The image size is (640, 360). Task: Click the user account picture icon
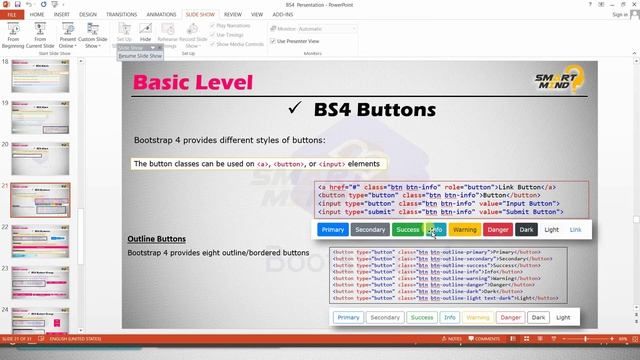coord(635,15)
